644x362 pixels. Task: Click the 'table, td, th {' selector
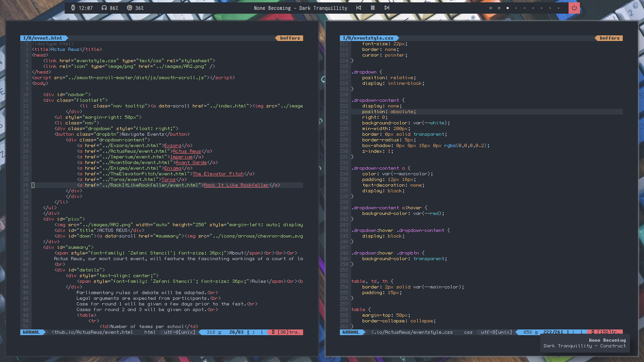point(372,281)
